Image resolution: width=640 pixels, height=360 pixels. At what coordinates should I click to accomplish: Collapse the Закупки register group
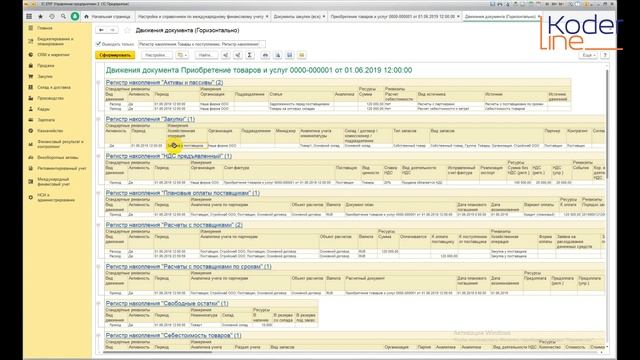(x=98, y=119)
